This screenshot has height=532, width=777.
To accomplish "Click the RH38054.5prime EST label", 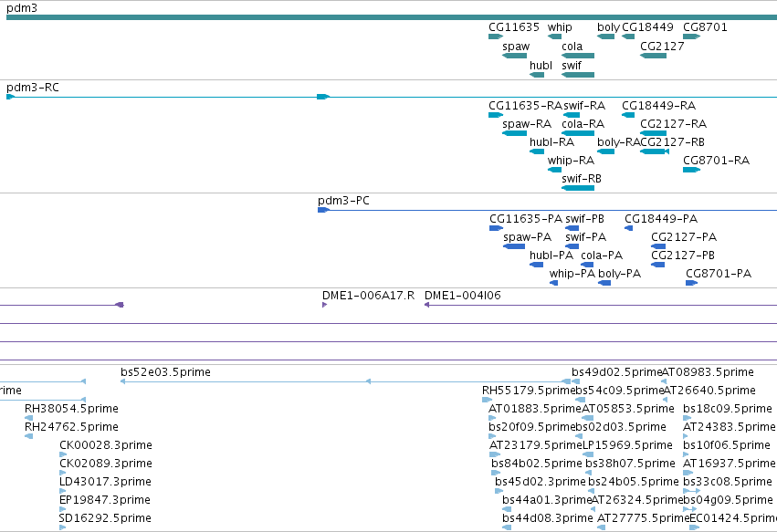I will [71, 409].
